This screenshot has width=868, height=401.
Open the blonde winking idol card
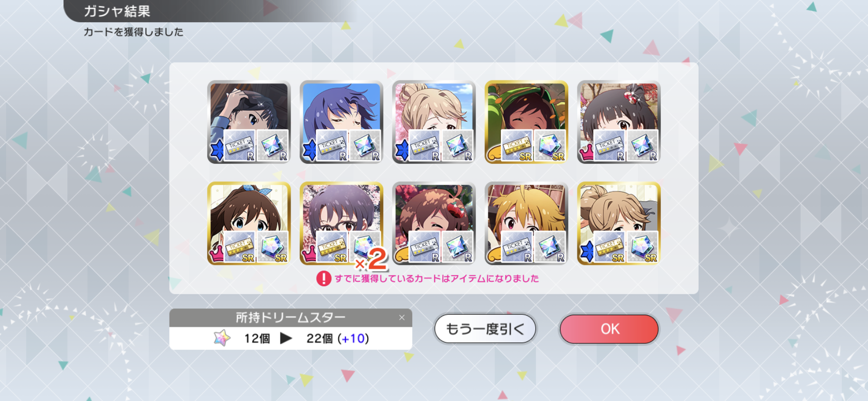pyautogui.click(x=527, y=223)
